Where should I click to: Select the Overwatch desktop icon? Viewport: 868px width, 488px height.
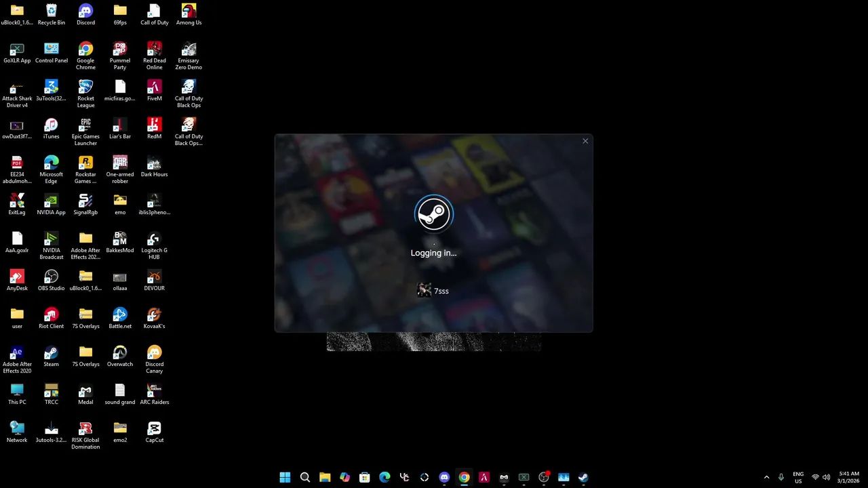pos(120,356)
